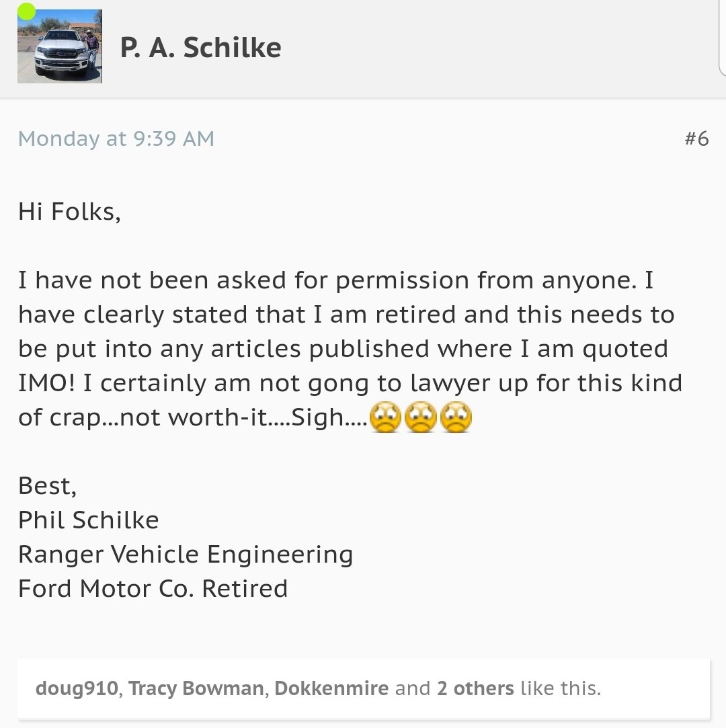Click the first sad face emoji

click(x=385, y=417)
